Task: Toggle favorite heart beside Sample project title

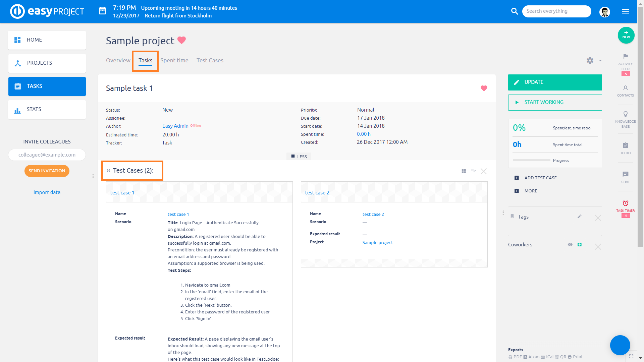Action: coord(181,40)
